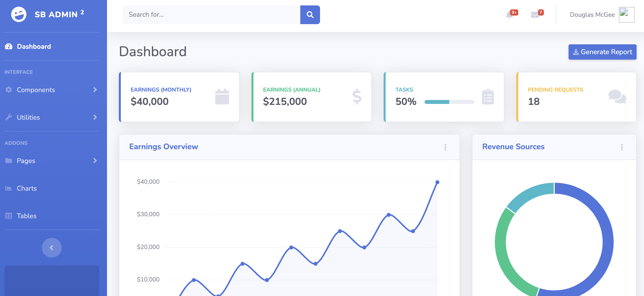Click the Tasks 50% progress bar

(449, 102)
